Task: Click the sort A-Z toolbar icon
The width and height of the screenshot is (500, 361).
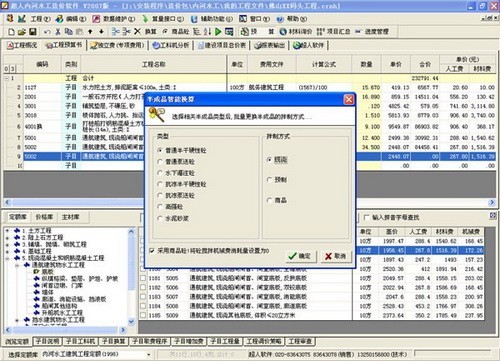Action: [207, 32]
